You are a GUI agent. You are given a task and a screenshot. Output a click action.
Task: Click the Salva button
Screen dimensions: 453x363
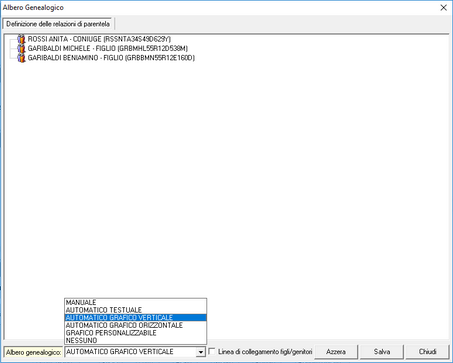(382, 352)
